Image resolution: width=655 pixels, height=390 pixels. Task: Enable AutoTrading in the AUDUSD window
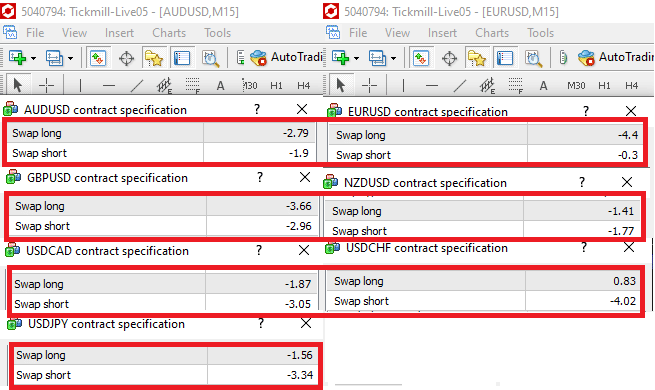286,57
